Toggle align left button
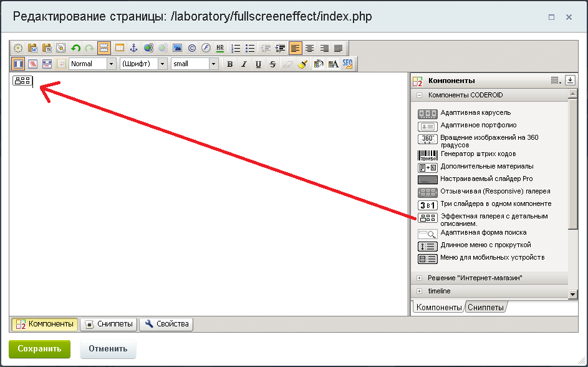 295,48
